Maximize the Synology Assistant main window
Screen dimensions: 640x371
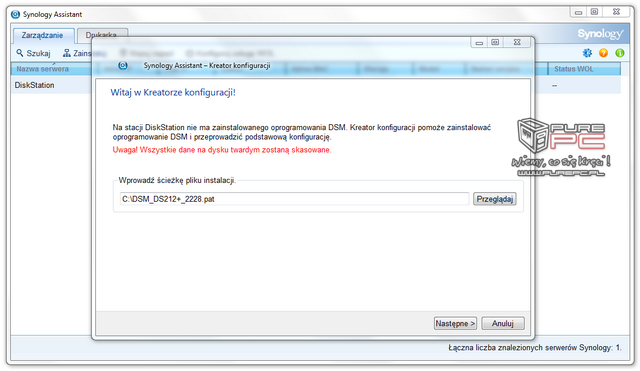[x=595, y=12]
